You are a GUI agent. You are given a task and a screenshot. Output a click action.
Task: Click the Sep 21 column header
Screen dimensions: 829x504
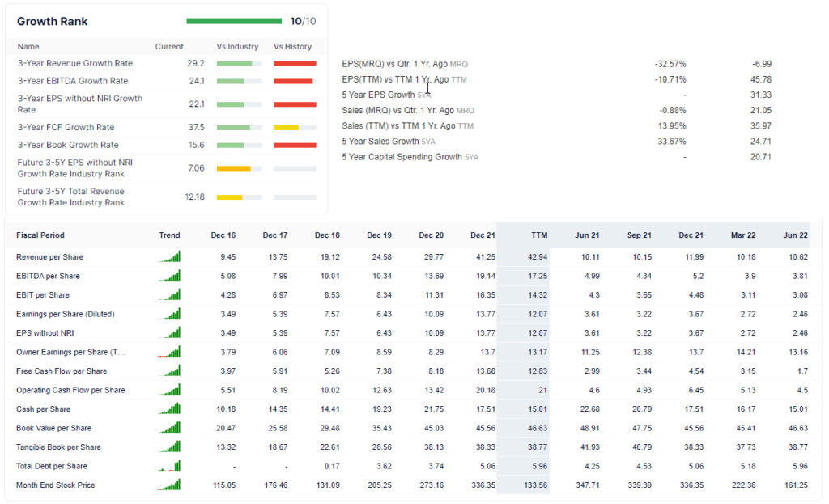pyautogui.click(x=640, y=235)
